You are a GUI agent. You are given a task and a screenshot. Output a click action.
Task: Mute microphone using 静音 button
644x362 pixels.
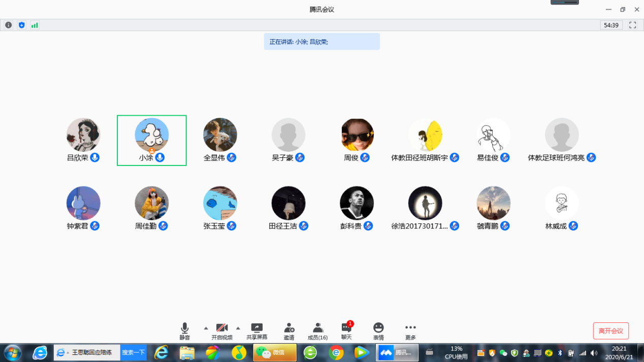[184, 331]
